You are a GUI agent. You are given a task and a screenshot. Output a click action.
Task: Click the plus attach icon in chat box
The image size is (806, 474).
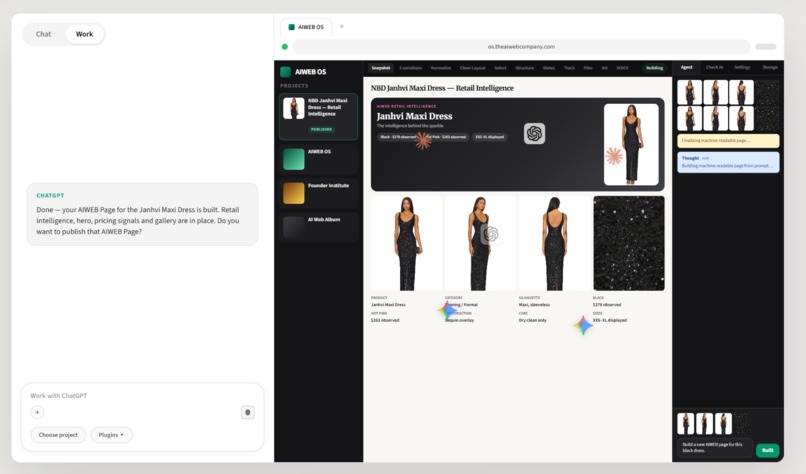[37, 412]
